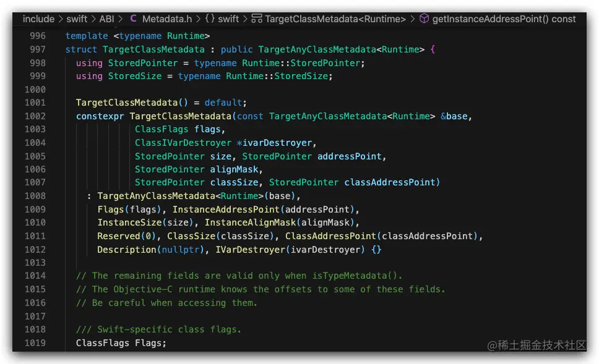Click 'StoredSize' alias name on line 999
Viewport: 599px width, 364px height.
click(x=135, y=76)
